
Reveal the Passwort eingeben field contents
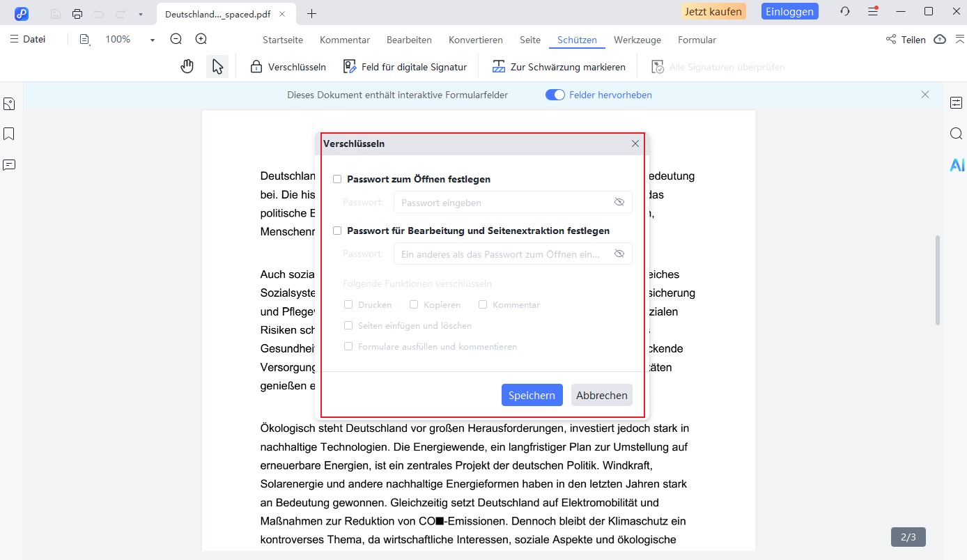(x=619, y=202)
